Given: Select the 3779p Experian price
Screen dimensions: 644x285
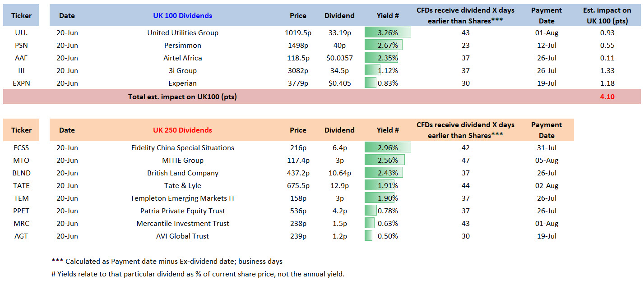Looking at the screenshot, I should point(298,83).
